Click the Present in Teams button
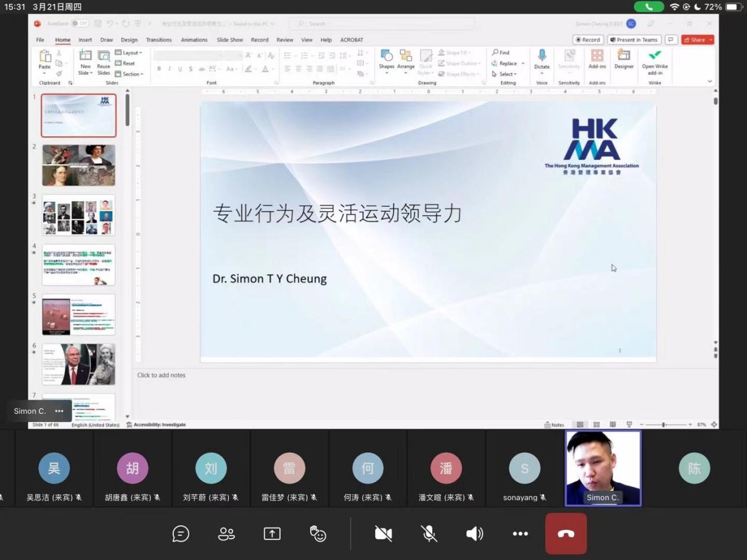747x560 pixels. click(x=633, y=40)
